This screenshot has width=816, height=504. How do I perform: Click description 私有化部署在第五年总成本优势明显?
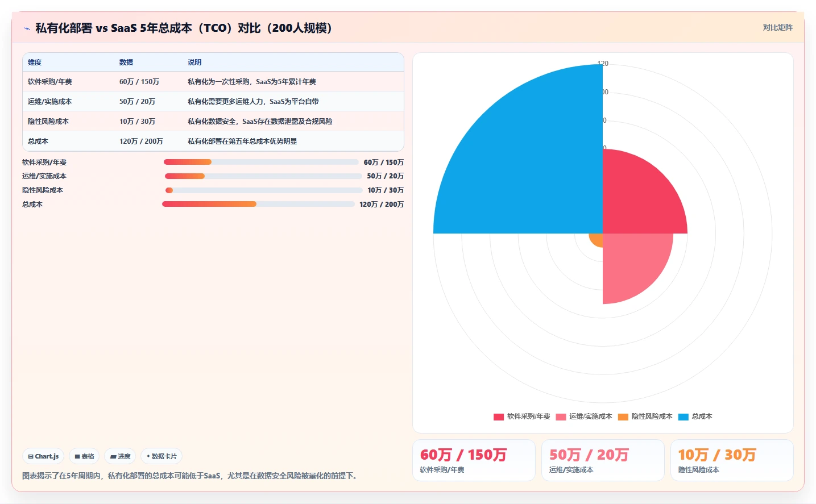pyautogui.click(x=242, y=141)
